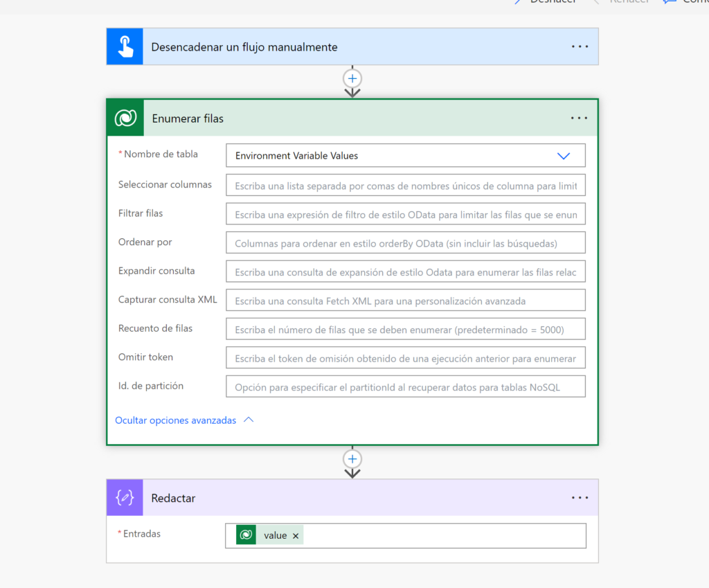Click the Omitir token field
The width and height of the screenshot is (709, 588).
[406, 358]
